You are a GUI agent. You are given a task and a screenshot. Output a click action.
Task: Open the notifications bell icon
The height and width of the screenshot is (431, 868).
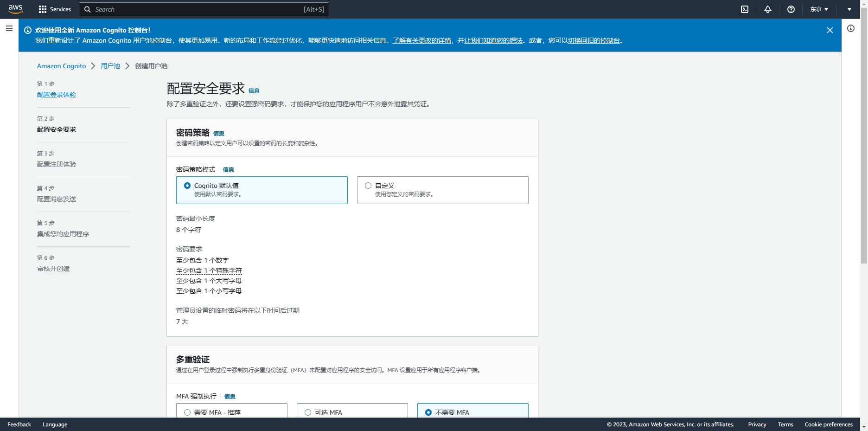click(768, 9)
